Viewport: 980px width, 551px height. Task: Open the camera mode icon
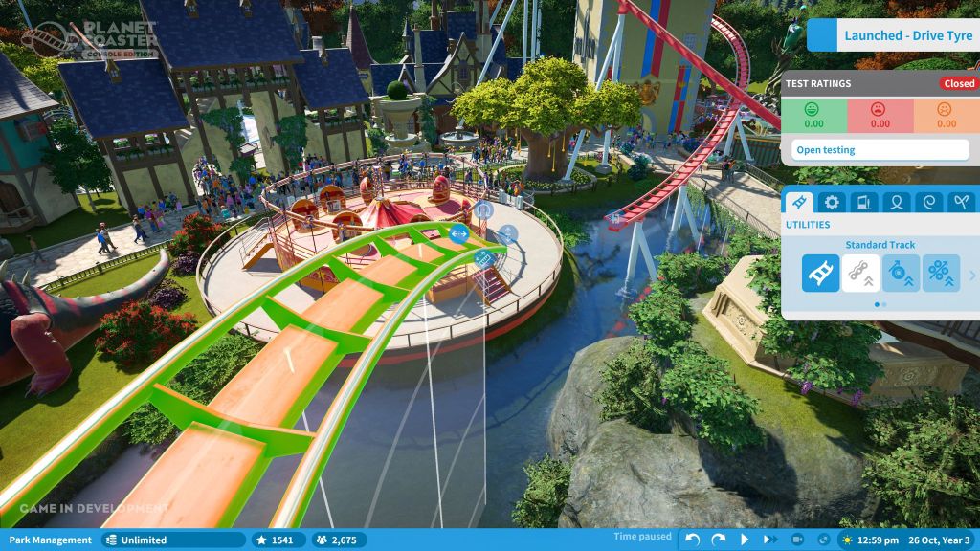click(x=797, y=540)
